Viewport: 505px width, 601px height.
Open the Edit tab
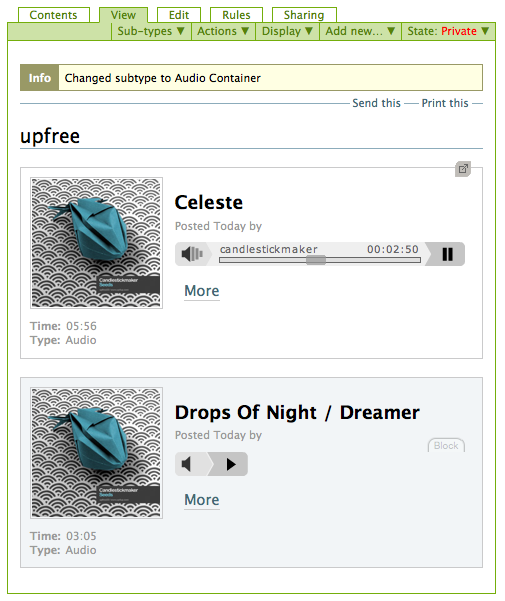click(x=179, y=15)
